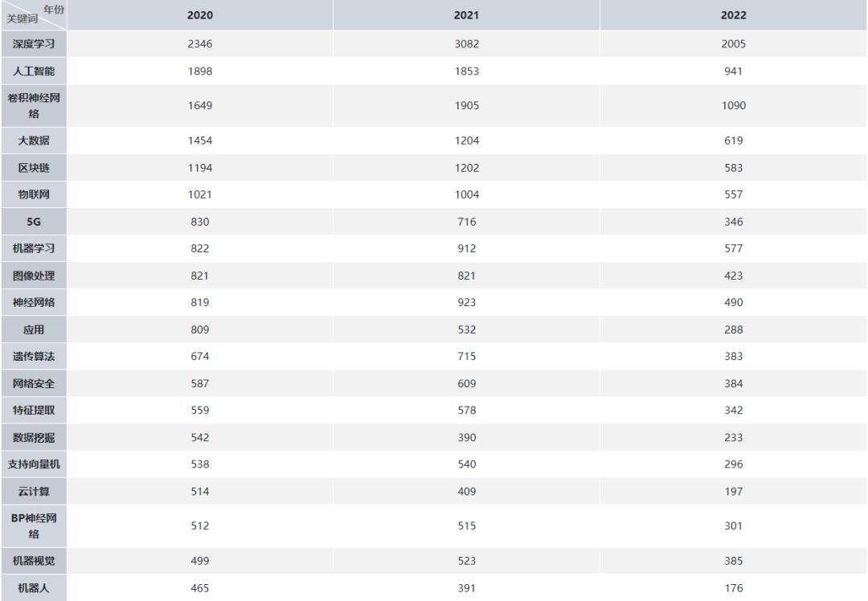Click the value 390 for 数据挖掘
The height and width of the screenshot is (601, 868).
pyautogui.click(x=467, y=437)
